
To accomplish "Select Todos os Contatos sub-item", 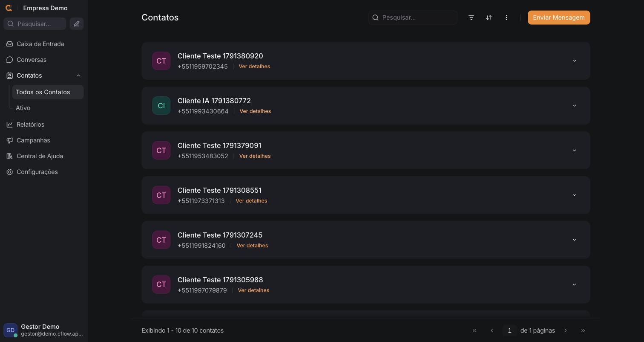I will [x=48, y=92].
